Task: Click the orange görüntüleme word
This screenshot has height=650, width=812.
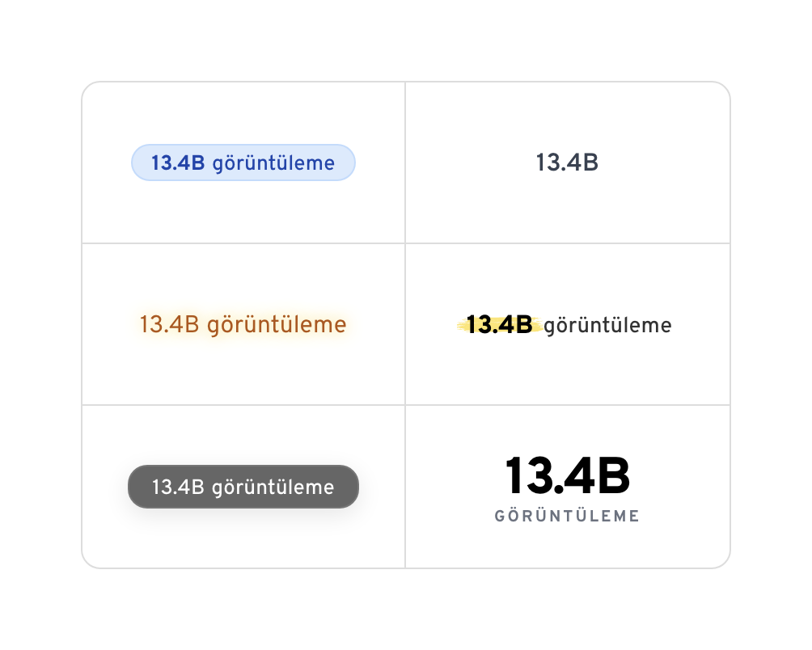Action: 277,326
